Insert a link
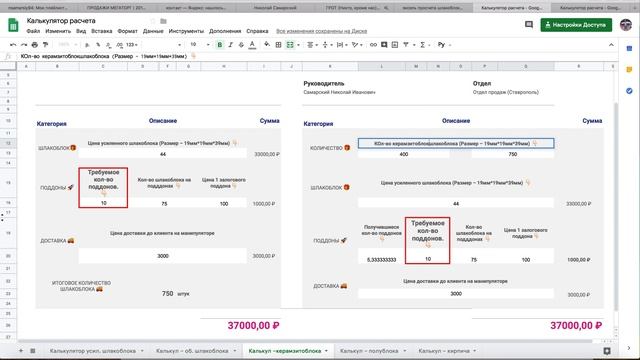Image resolution: width=640 pixels, height=360 pixels. click(373, 44)
